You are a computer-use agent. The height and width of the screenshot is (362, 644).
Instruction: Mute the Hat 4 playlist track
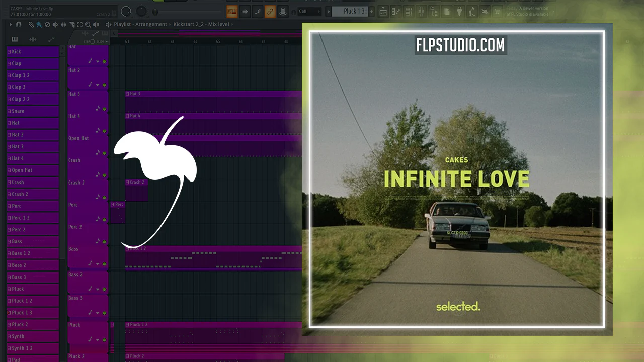click(105, 131)
